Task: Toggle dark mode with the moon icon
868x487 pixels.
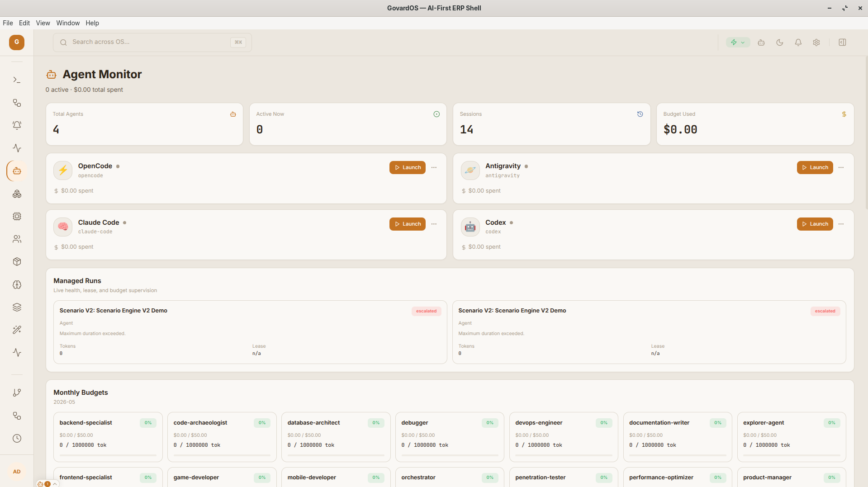Action: pyautogui.click(x=780, y=42)
